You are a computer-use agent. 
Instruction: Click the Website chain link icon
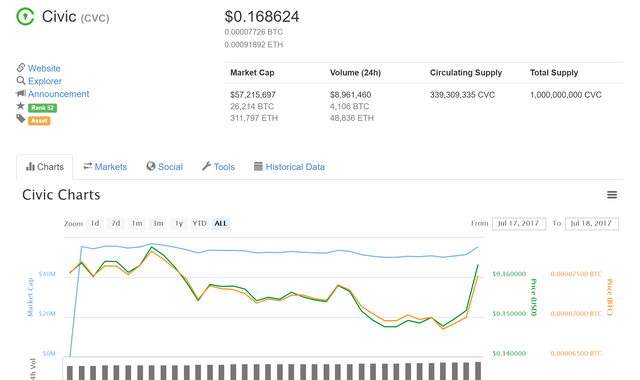click(21, 67)
